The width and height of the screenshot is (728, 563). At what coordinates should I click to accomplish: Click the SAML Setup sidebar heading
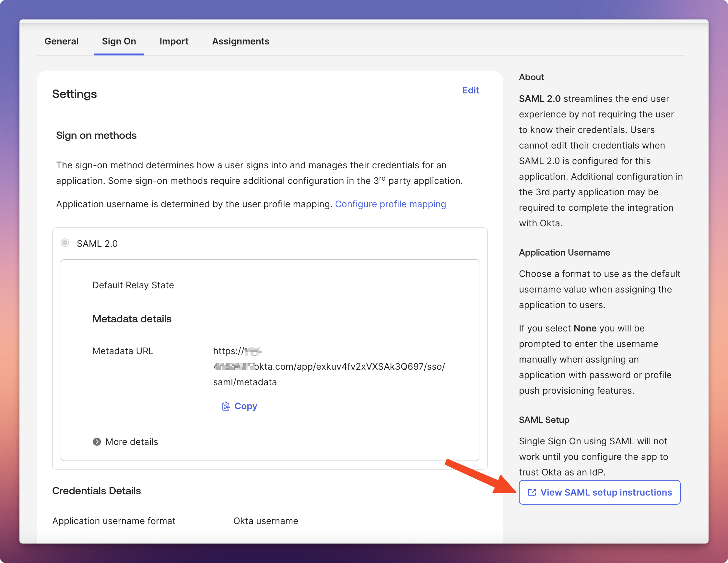(544, 420)
